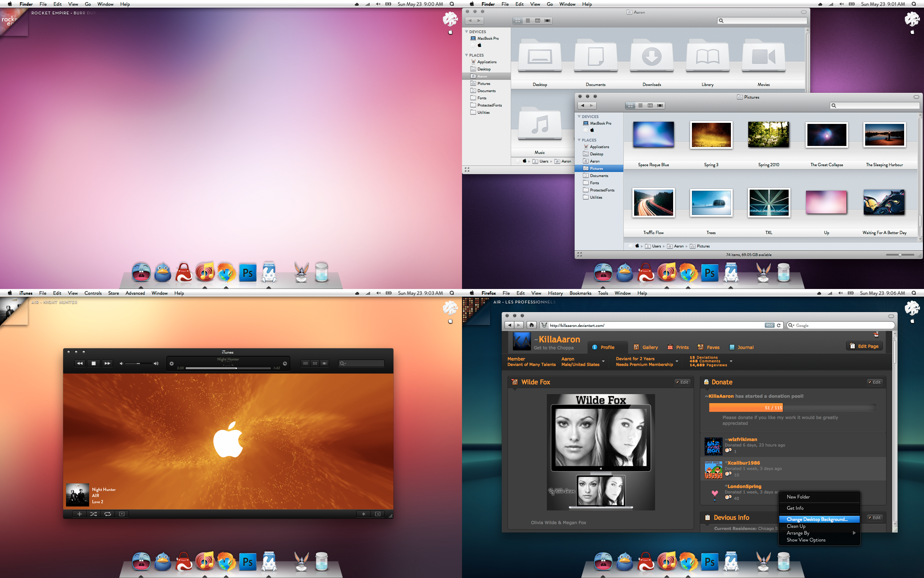Collapse DEVICES in the Pictures window sidebar

pos(579,117)
